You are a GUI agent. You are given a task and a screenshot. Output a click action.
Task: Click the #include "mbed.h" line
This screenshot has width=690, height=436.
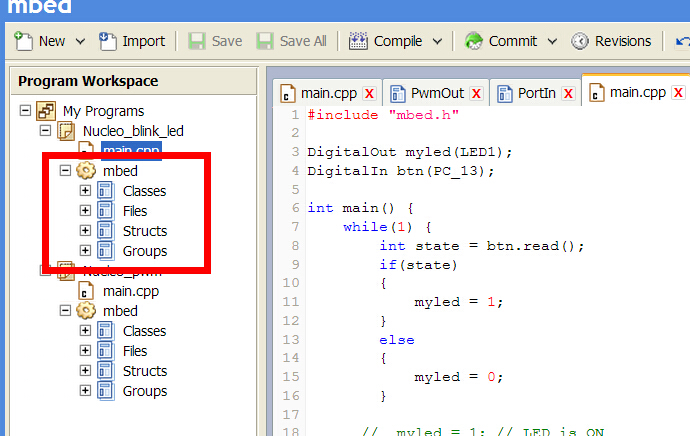coord(383,115)
